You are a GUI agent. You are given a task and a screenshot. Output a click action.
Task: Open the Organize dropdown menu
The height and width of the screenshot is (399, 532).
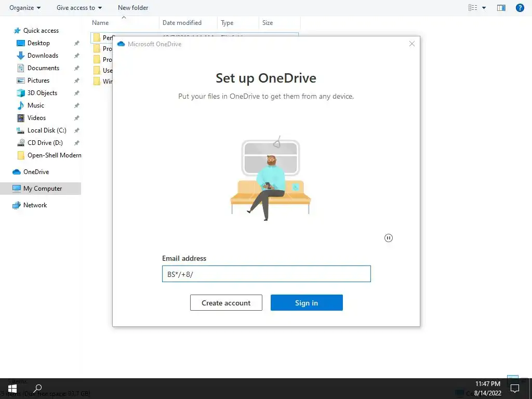tap(25, 7)
